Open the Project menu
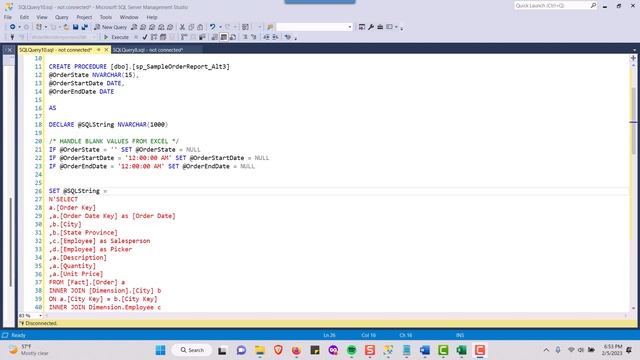This screenshot has height=360, width=640. pos(84,17)
